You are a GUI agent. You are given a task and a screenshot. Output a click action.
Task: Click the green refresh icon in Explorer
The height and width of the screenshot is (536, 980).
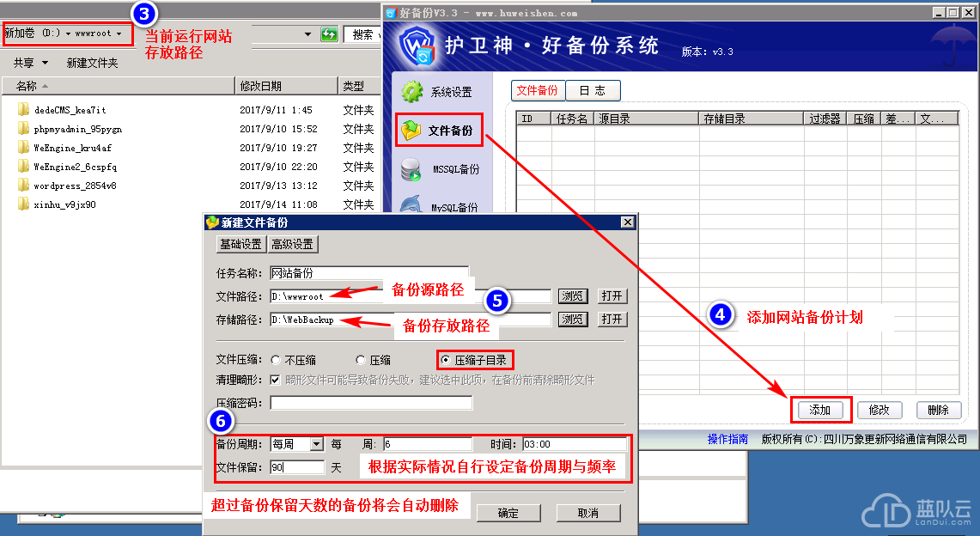click(329, 34)
